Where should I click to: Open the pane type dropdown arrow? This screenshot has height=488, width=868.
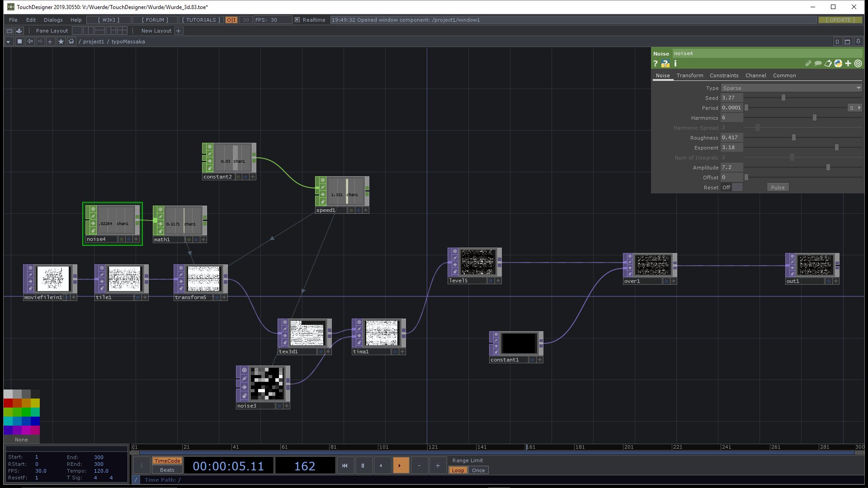click(x=8, y=42)
